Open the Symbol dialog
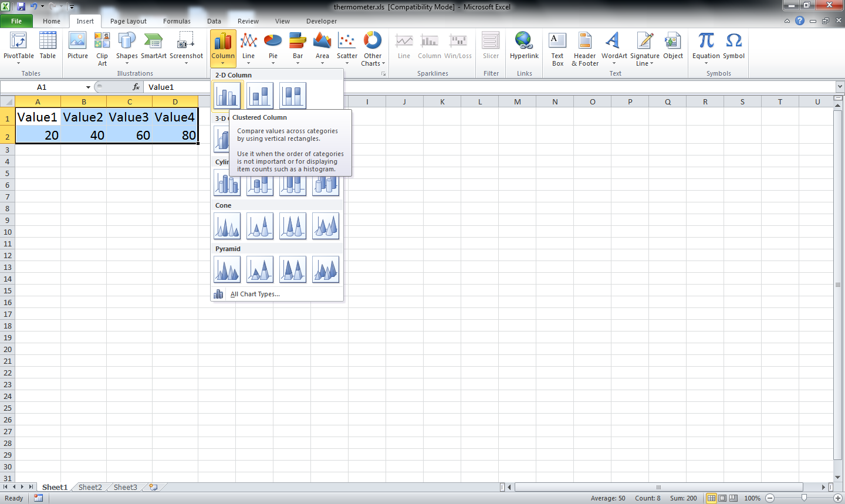The image size is (845, 504). (734, 46)
